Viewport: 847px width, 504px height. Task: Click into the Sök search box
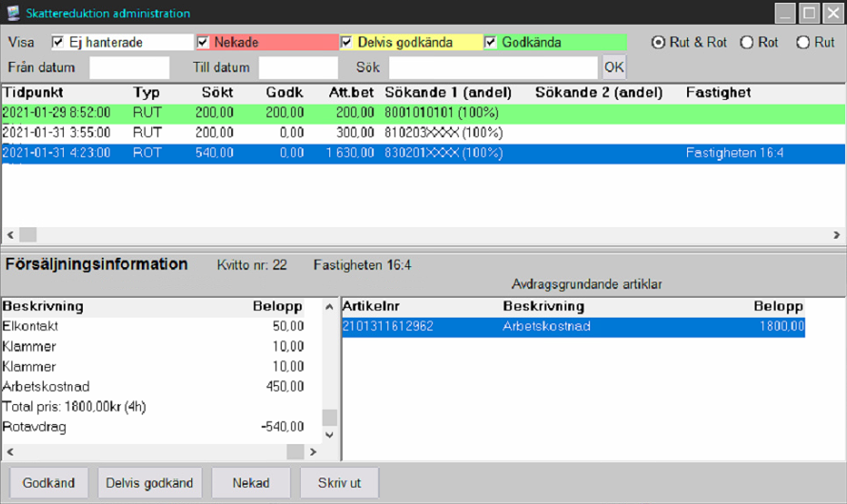(494, 68)
